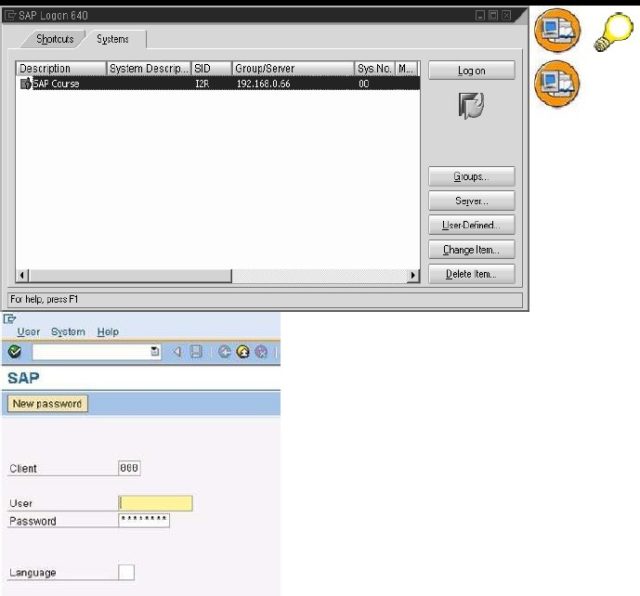The image size is (640, 596).
Task: Click the Server... button
Action: 471,201
